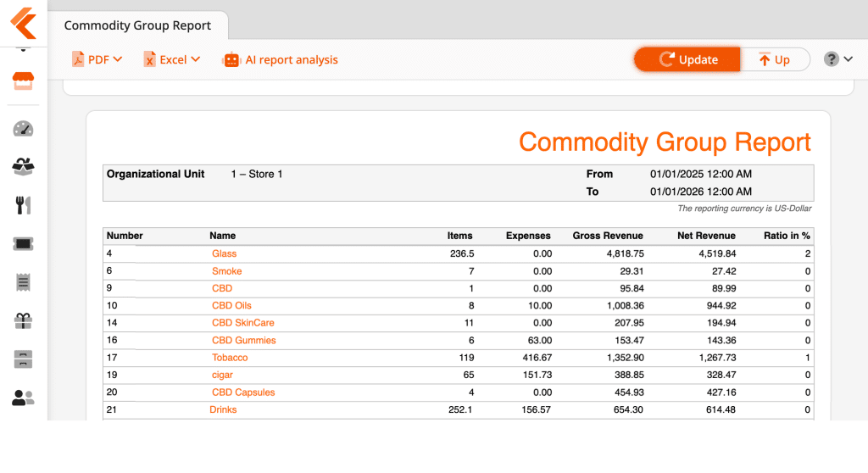Open the CBD Oils group link

coord(231,306)
